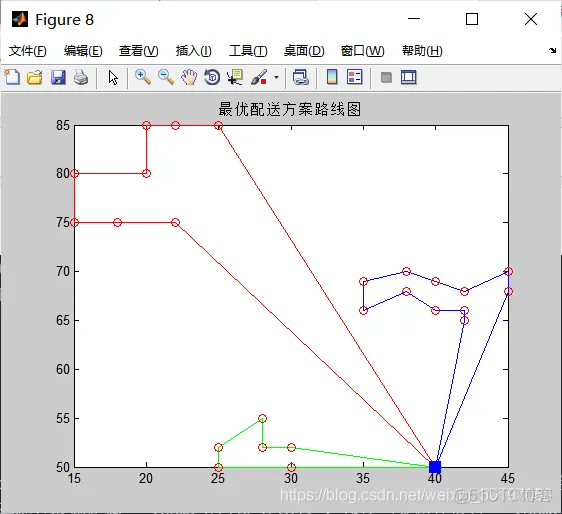Insert a colorbar using the toolbar icon
Image resolution: width=562 pixels, height=514 pixels.
pos(332,77)
